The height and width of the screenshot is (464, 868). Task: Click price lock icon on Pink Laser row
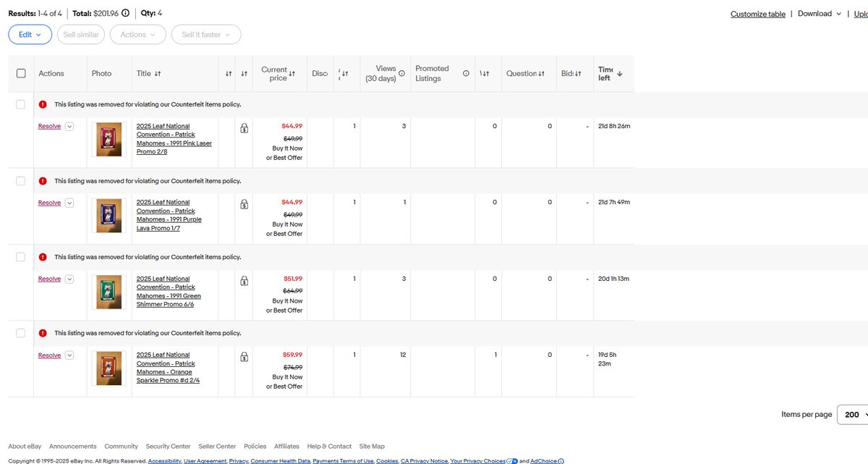(x=244, y=128)
